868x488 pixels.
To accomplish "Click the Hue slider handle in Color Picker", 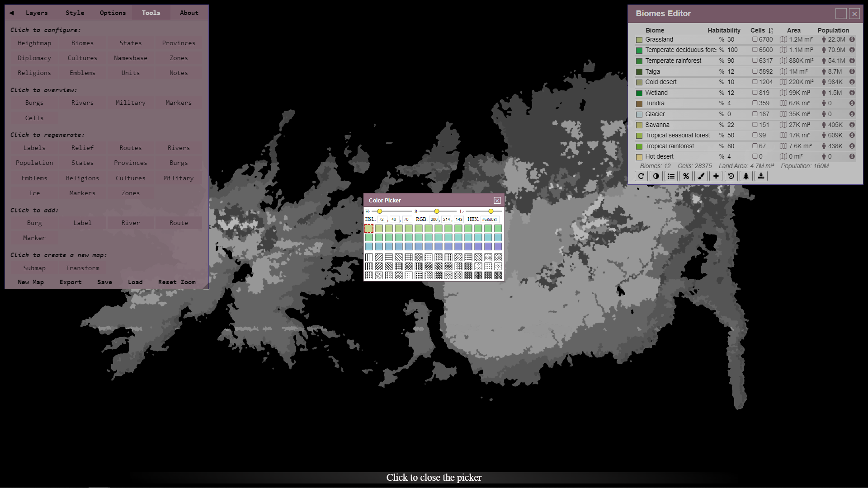I will (380, 211).
